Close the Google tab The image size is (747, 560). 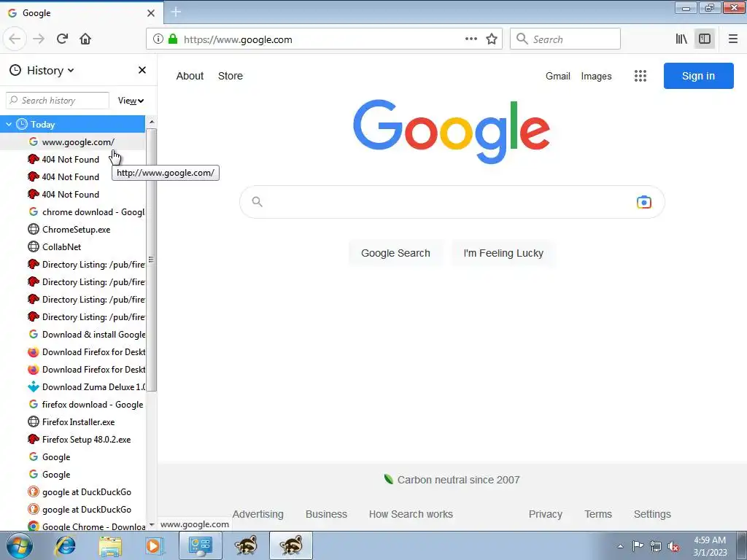click(151, 13)
